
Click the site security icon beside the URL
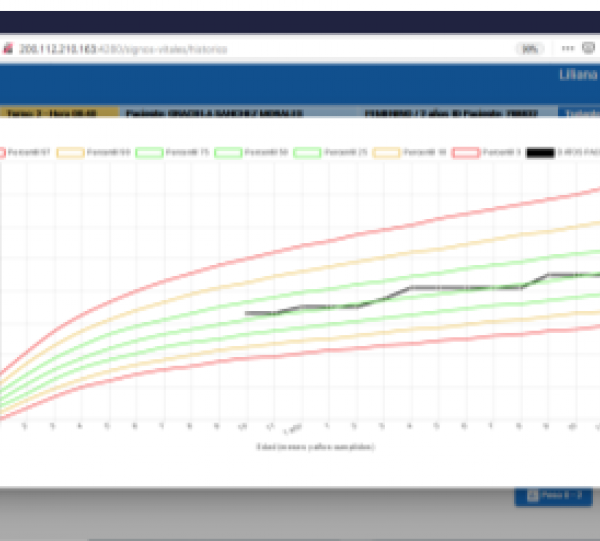(x=7, y=48)
